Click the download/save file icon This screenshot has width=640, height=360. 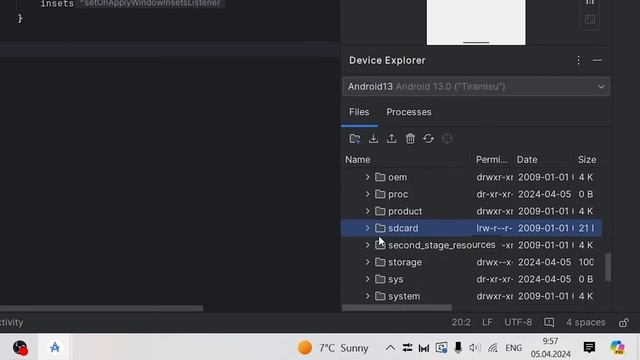tap(373, 139)
